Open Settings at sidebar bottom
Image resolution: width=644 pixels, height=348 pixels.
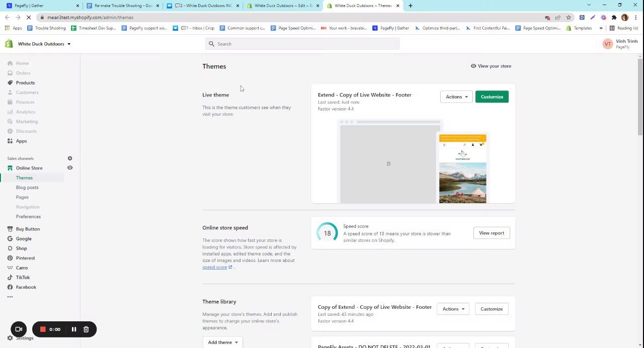pos(24,338)
